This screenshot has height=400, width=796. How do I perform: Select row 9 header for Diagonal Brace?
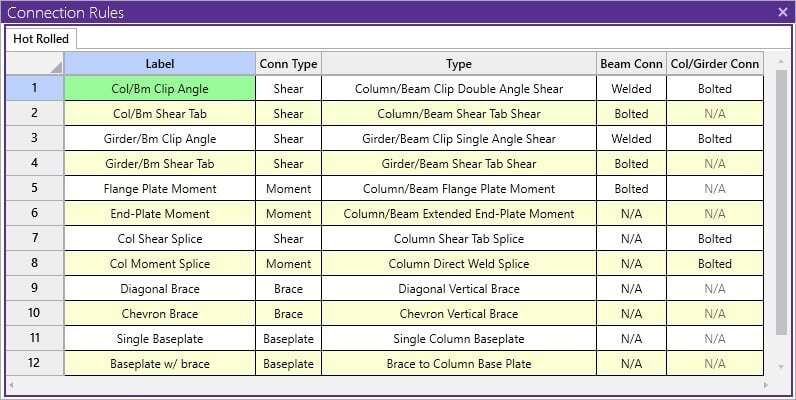click(x=35, y=289)
